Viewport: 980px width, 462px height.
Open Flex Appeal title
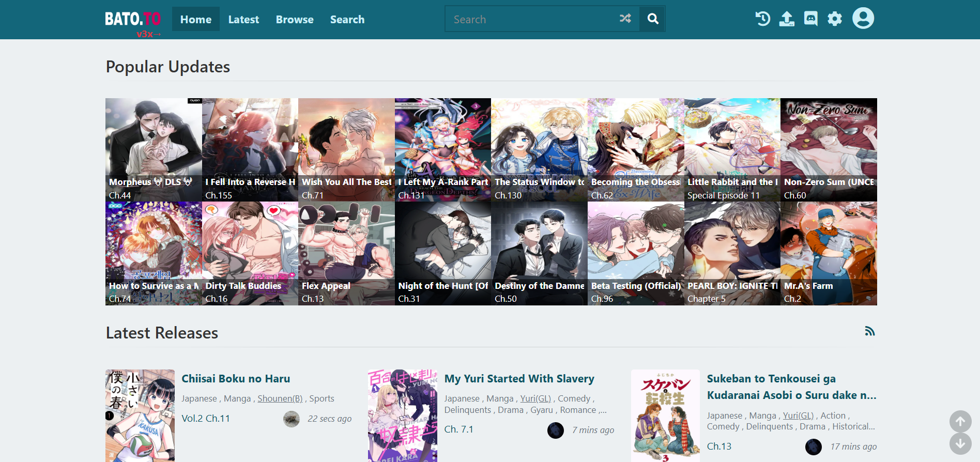[x=326, y=286]
